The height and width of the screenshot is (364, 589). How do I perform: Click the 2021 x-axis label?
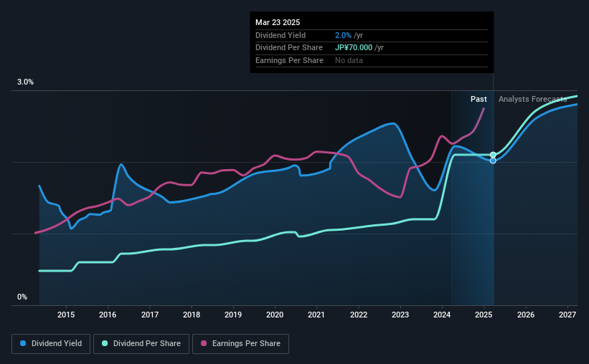(316, 315)
